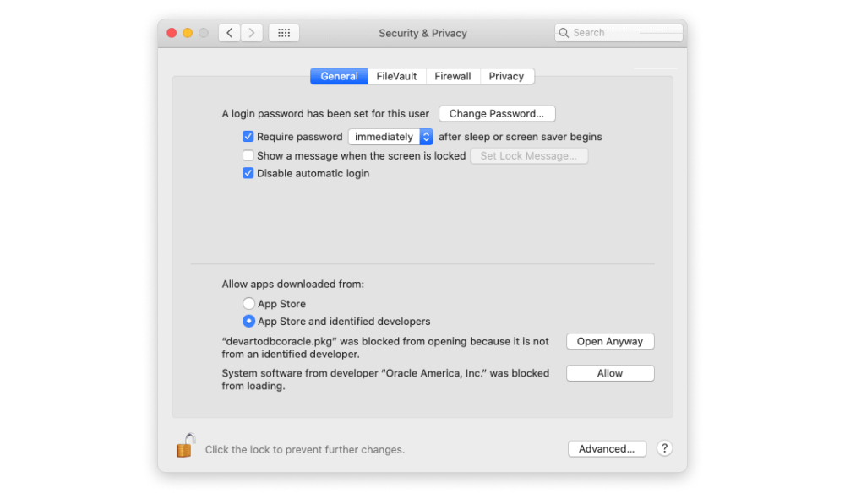Click the magnifying glass search icon

click(x=564, y=33)
